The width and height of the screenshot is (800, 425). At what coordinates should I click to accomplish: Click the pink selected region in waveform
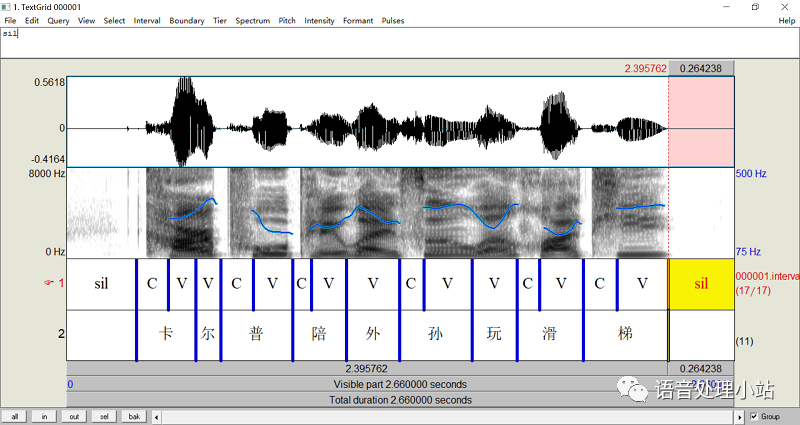[702, 121]
